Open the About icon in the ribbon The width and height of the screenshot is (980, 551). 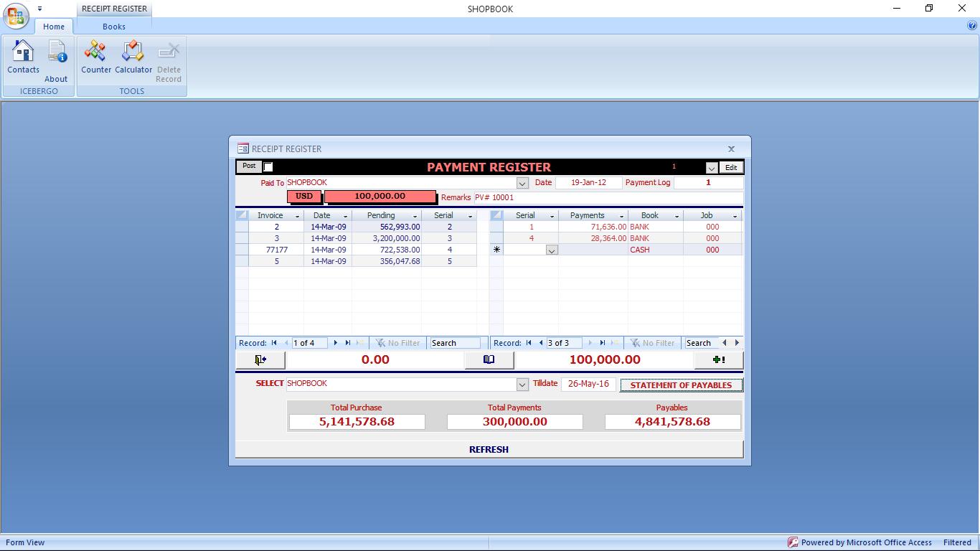(x=57, y=62)
